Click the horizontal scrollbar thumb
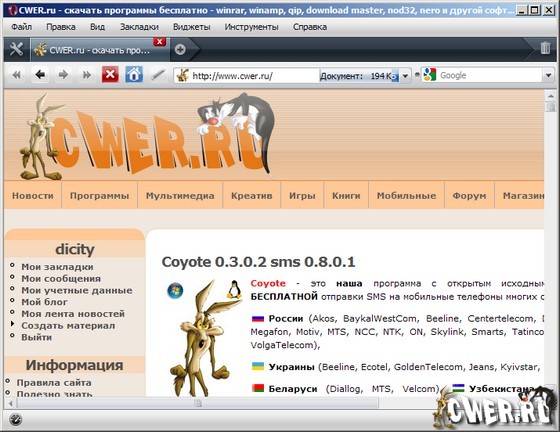This screenshot has width=560, height=432. pos(198,403)
